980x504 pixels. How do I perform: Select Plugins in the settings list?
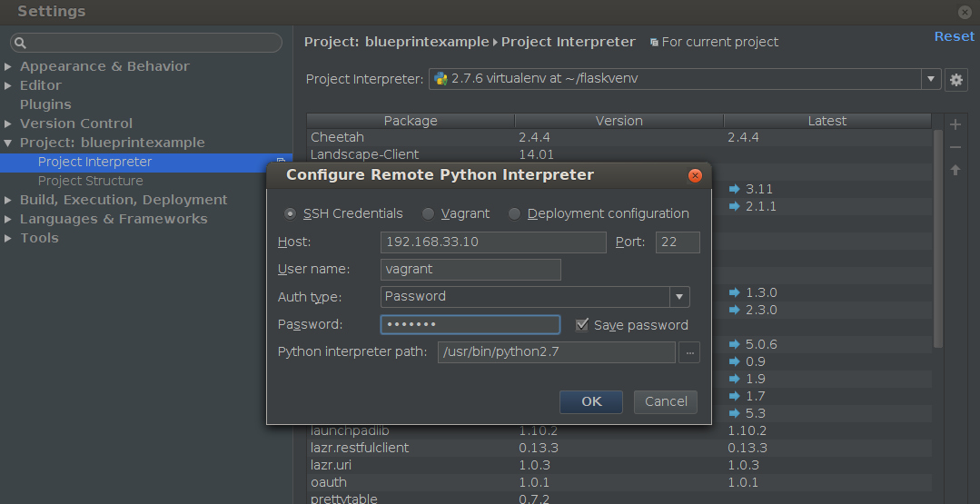pos(45,104)
